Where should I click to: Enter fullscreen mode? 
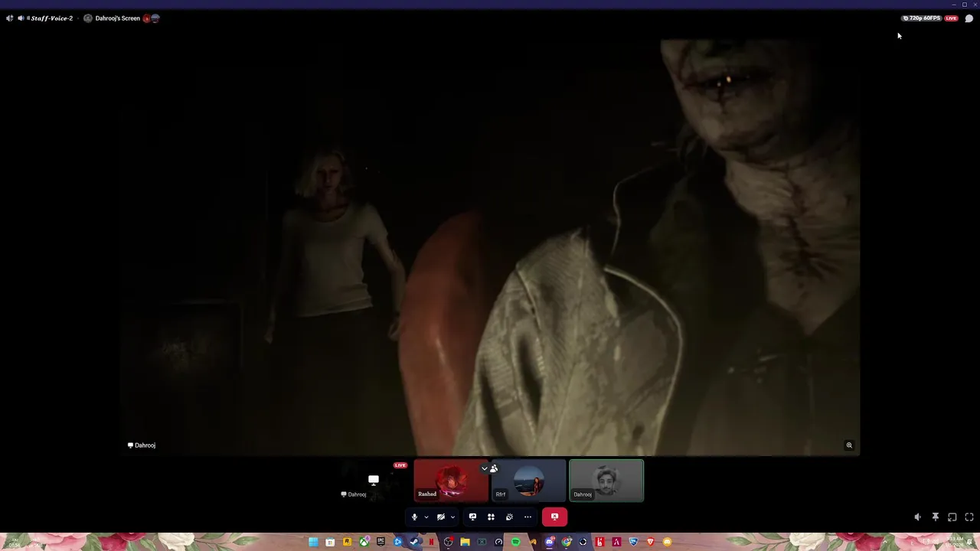(x=969, y=517)
